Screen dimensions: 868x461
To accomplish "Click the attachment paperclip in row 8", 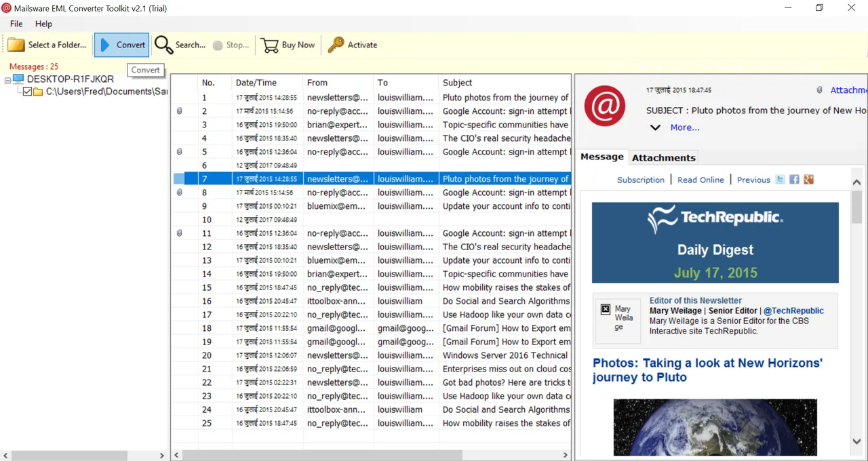I will [179, 193].
